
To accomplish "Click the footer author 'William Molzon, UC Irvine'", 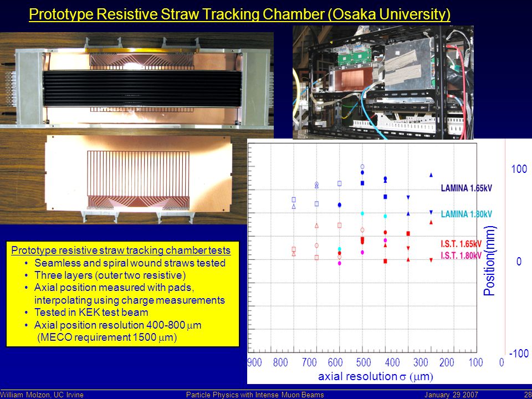I will tap(42, 395).
